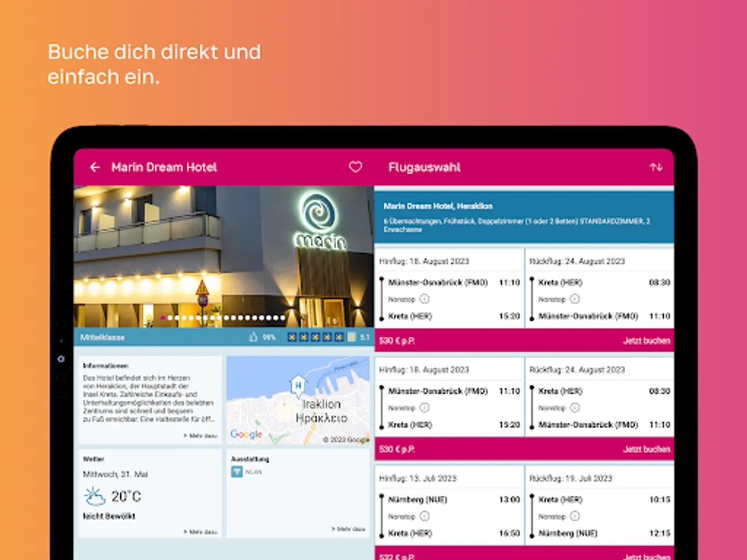Click the Google logo on the map
Image resolution: width=747 pixels, height=560 pixels.
coord(246,434)
